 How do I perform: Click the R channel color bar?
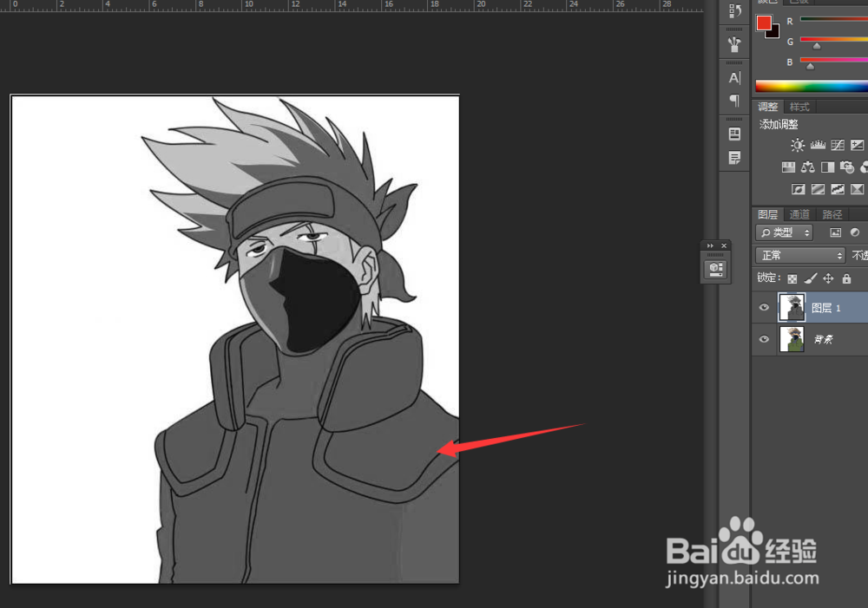click(833, 19)
